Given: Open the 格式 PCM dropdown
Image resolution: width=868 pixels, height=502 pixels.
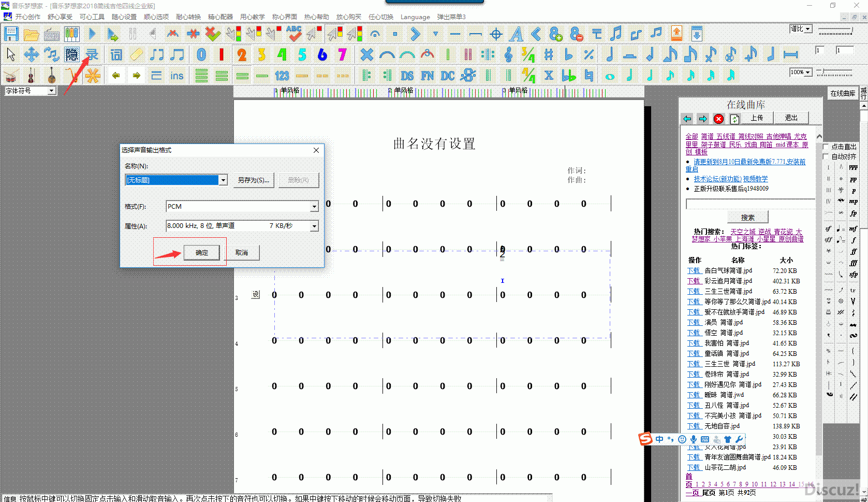Looking at the screenshot, I should pos(314,207).
